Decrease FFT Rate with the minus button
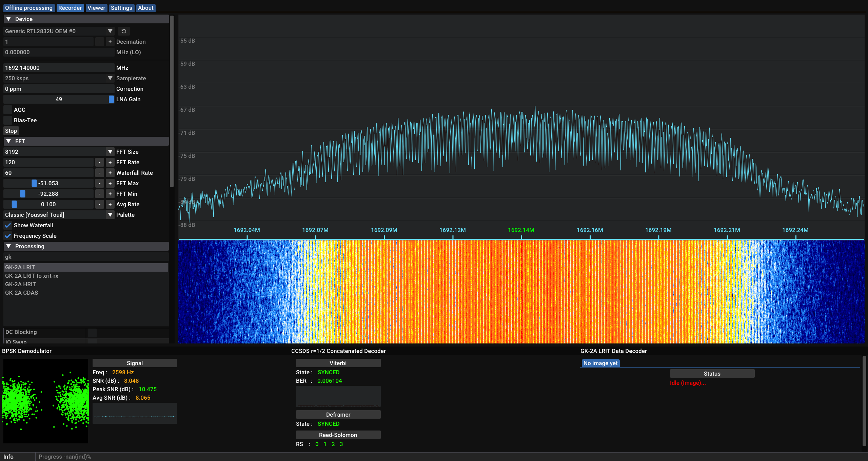This screenshot has width=868, height=461. (x=99, y=162)
